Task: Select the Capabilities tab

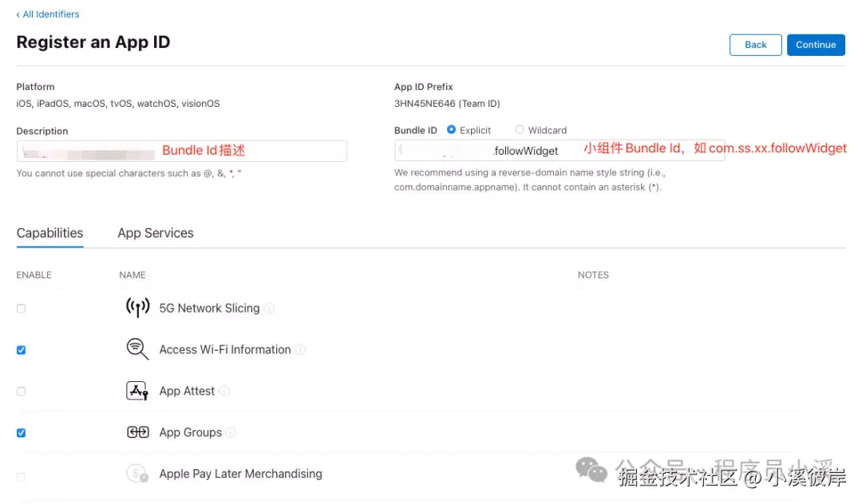Action: point(49,234)
